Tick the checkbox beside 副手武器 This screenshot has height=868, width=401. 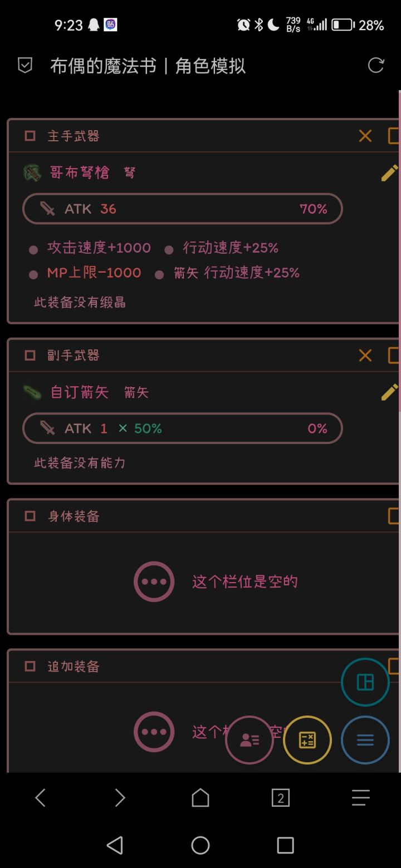(29, 354)
